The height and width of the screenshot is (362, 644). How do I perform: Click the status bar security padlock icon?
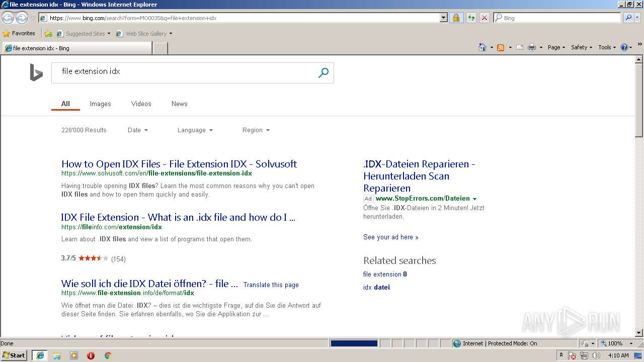pyautogui.click(x=586, y=343)
